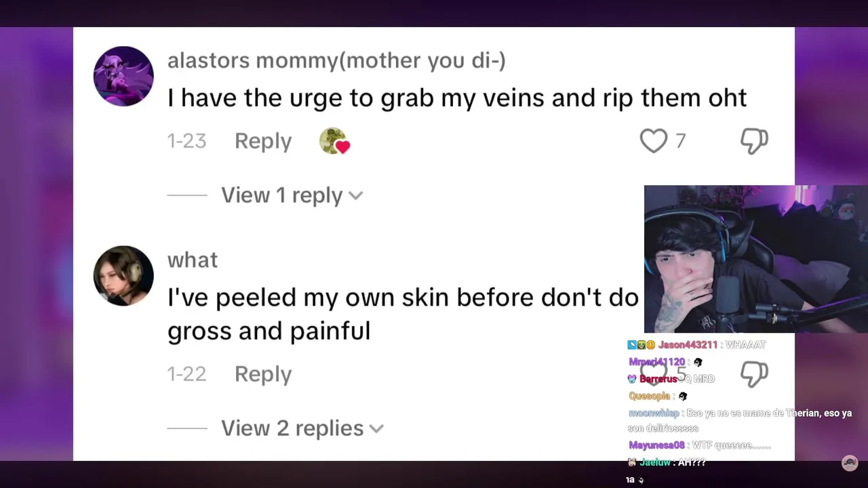Click alastors mommy's profile avatar
This screenshot has width=868, height=488.
coord(123,76)
